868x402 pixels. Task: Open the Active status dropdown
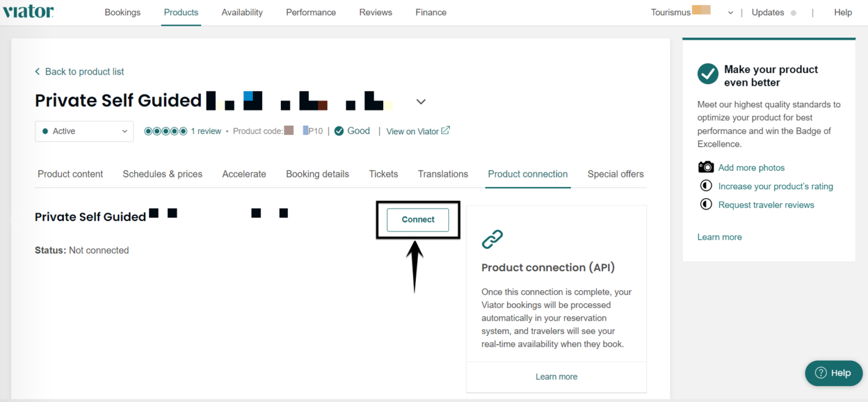coord(84,131)
